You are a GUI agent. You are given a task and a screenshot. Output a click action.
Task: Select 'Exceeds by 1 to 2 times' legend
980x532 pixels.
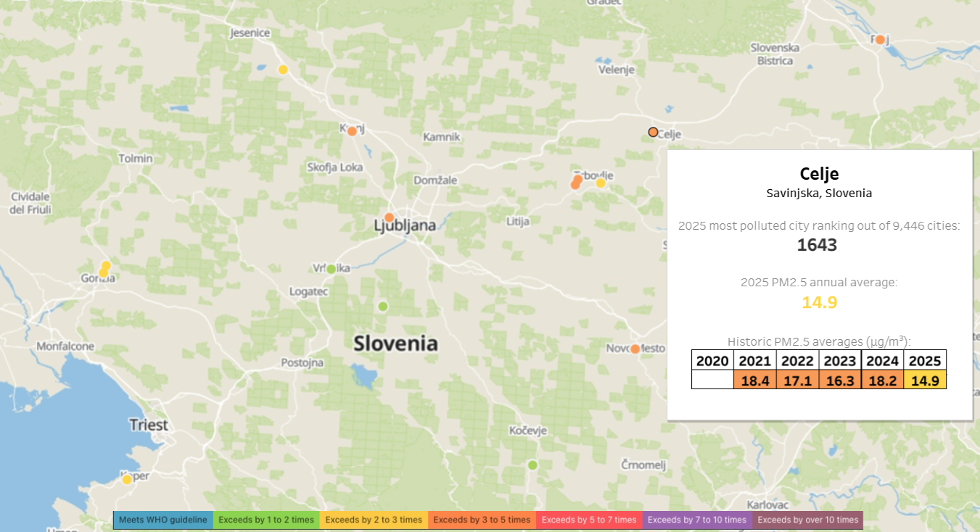pyautogui.click(x=266, y=520)
